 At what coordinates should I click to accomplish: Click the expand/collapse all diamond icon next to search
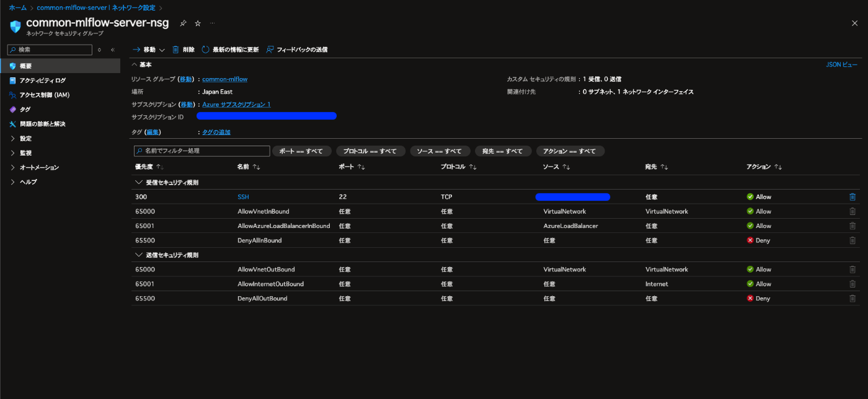click(99, 50)
